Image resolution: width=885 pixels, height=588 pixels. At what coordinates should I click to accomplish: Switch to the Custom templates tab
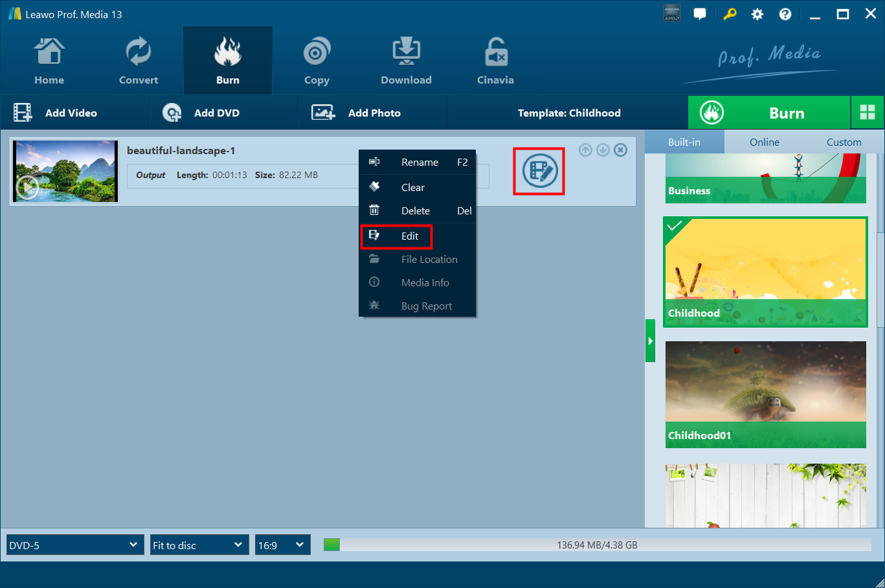tap(844, 142)
